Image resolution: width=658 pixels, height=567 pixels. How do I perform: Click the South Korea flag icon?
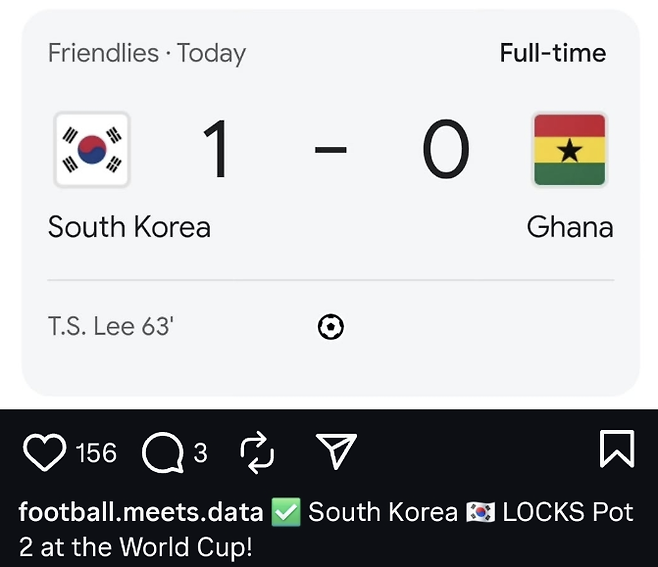coord(91,150)
